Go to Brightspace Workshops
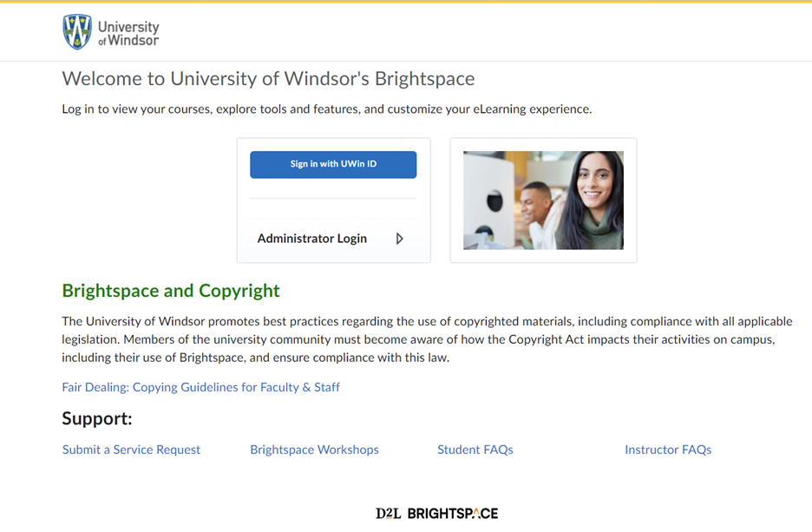The width and height of the screenshot is (812, 532). 314,450
